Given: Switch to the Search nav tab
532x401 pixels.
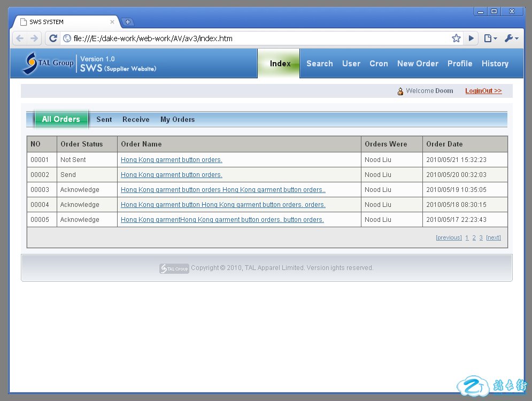Looking at the screenshot, I should click(x=319, y=64).
